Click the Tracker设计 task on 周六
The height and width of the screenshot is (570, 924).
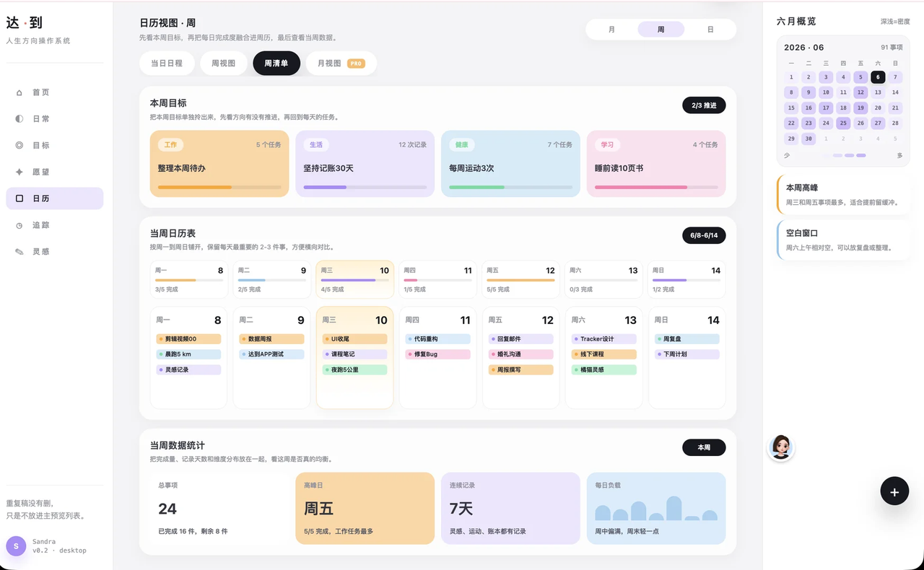(x=603, y=338)
